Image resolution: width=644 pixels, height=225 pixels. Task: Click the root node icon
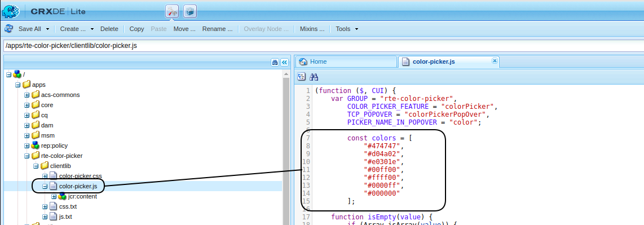17,74
